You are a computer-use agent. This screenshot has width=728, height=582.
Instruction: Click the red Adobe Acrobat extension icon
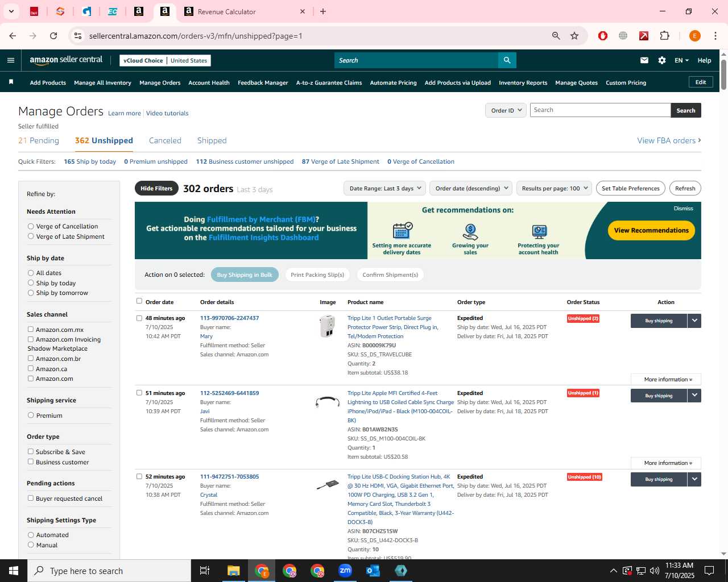[x=644, y=36]
